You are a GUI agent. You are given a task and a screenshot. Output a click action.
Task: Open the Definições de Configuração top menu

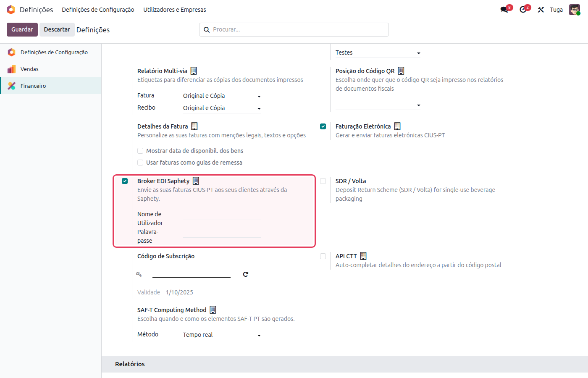tap(98, 10)
